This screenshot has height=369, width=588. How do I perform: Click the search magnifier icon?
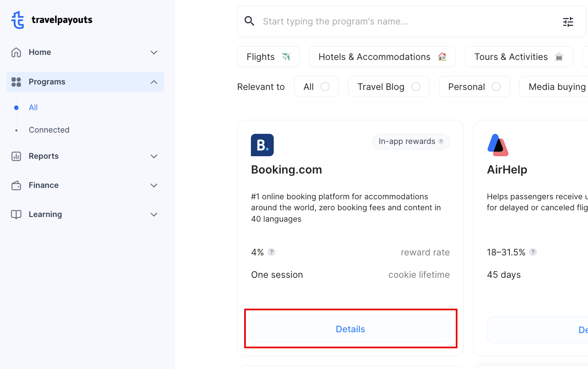(249, 21)
